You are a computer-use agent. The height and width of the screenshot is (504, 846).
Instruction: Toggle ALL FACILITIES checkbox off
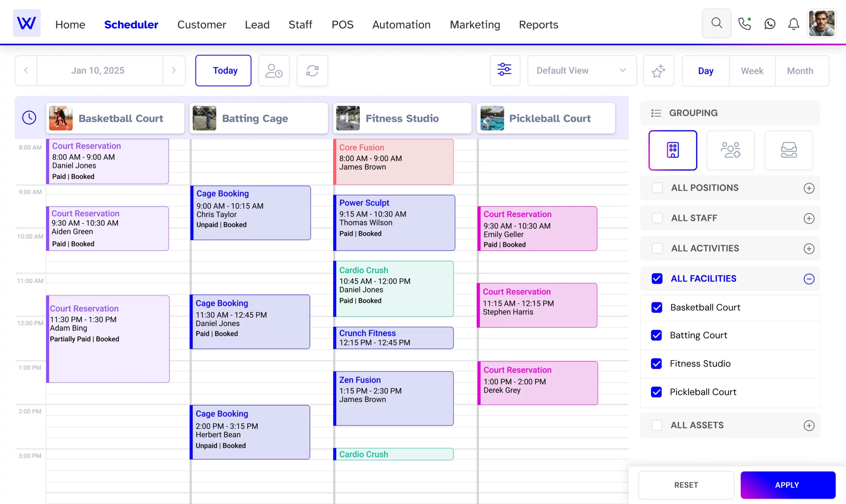657,278
